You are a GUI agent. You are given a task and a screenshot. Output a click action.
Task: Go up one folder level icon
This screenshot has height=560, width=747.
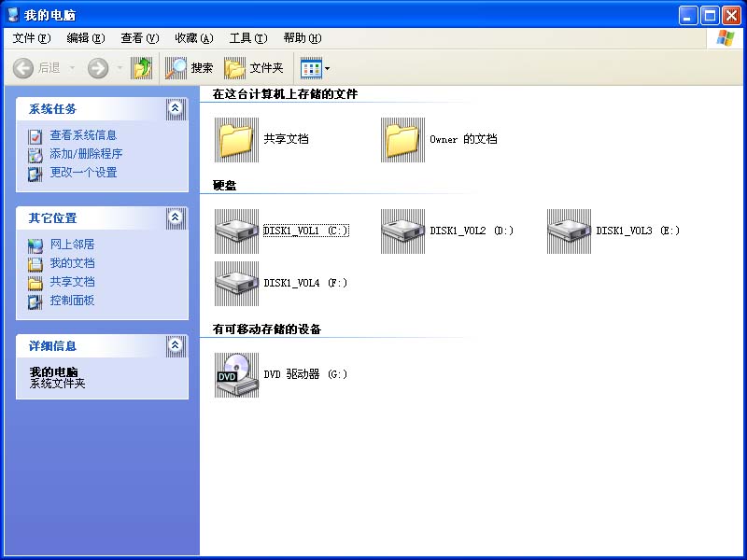142,68
